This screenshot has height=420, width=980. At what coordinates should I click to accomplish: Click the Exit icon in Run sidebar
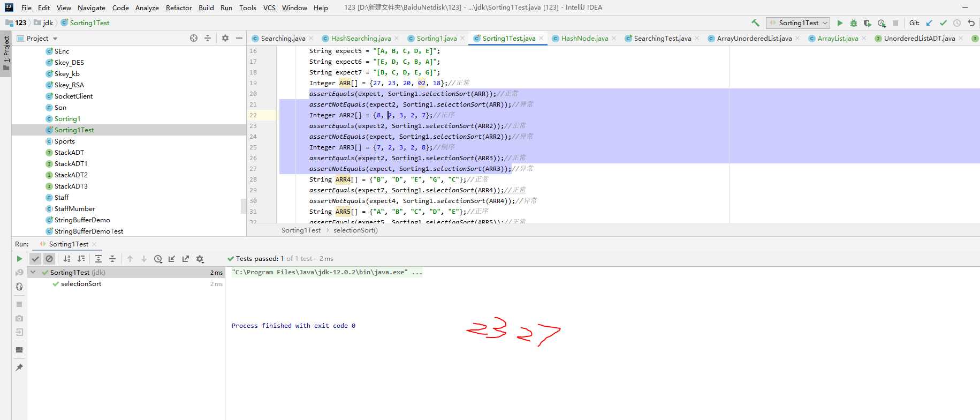coord(19,332)
